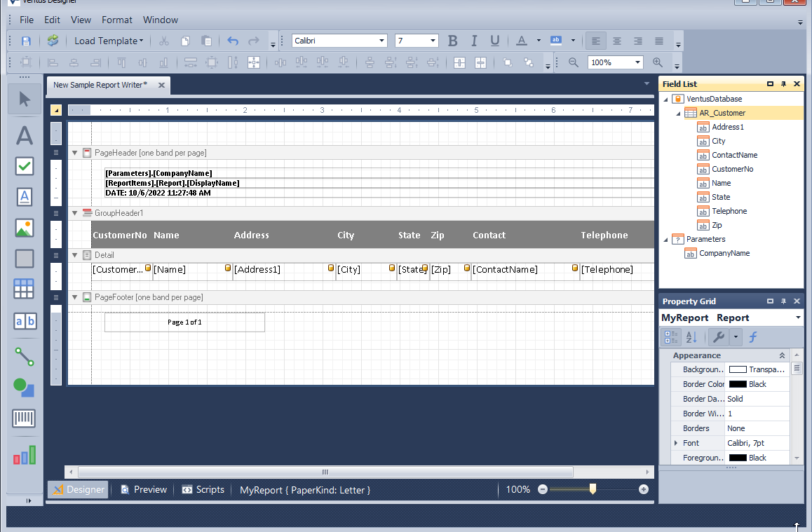Select the Picture Box tool

(x=25, y=228)
